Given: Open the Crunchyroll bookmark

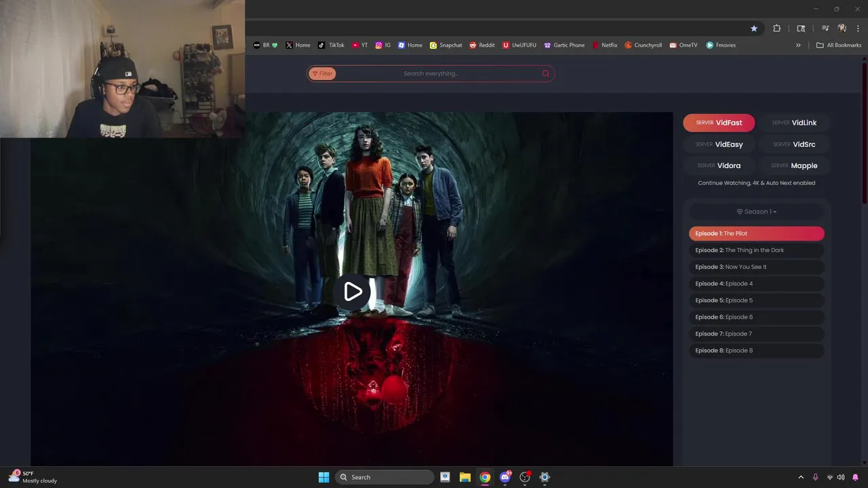Looking at the screenshot, I should [x=644, y=45].
